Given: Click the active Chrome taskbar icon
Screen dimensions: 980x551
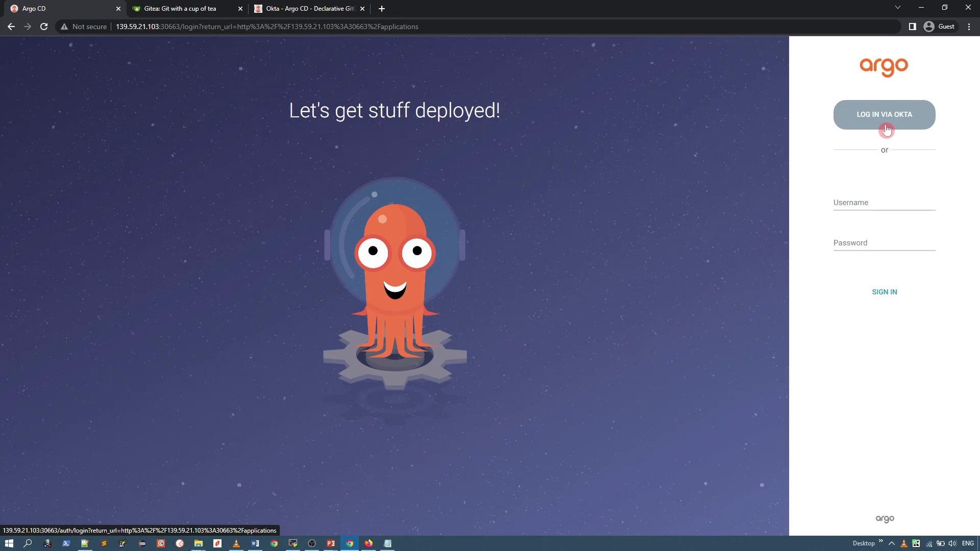Looking at the screenshot, I should click(x=350, y=543).
